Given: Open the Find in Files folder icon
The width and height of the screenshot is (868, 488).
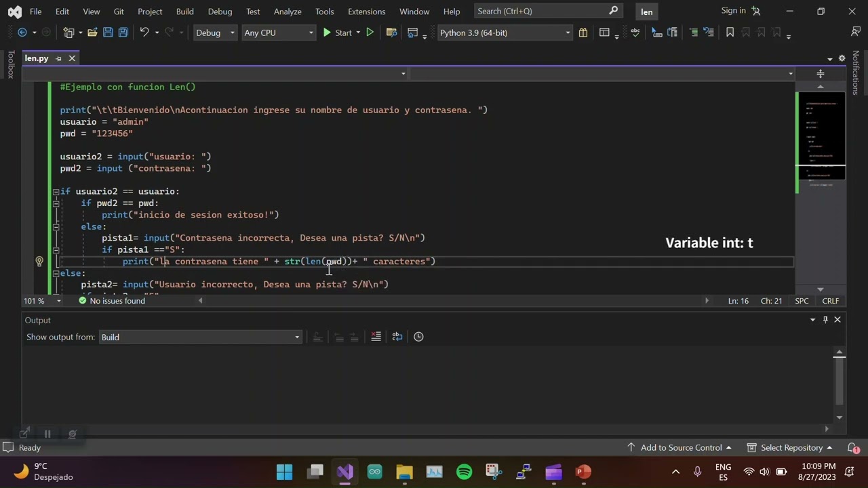Looking at the screenshot, I should pos(391,33).
